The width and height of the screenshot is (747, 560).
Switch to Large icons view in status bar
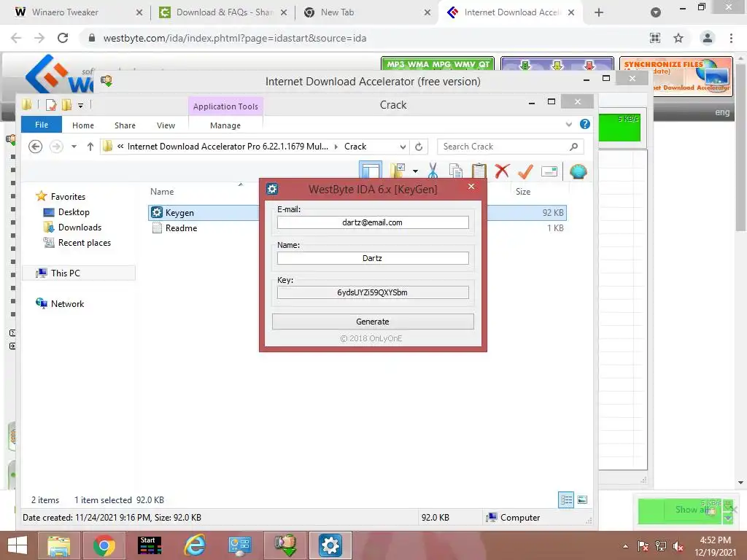click(x=582, y=500)
